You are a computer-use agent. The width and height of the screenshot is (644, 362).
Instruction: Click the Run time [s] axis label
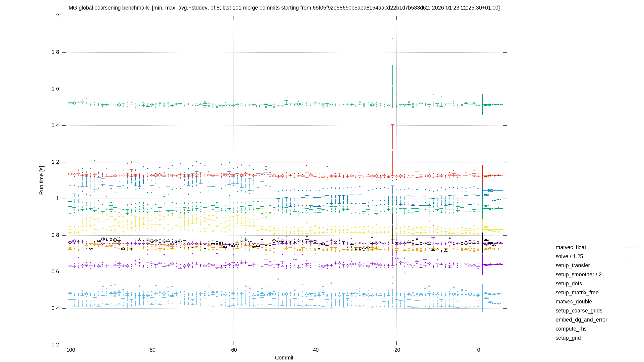(x=42, y=180)
